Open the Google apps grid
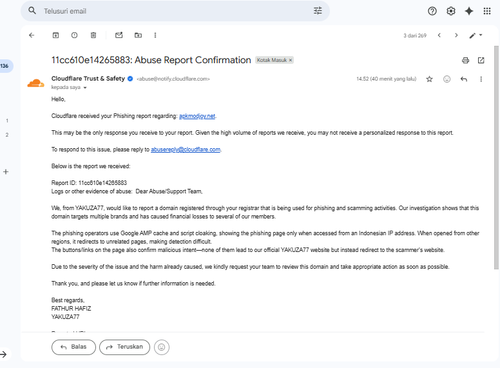 pyautogui.click(x=487, y=11)
